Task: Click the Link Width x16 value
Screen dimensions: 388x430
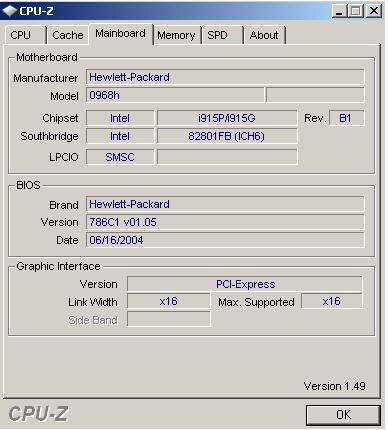Action: 169,301
